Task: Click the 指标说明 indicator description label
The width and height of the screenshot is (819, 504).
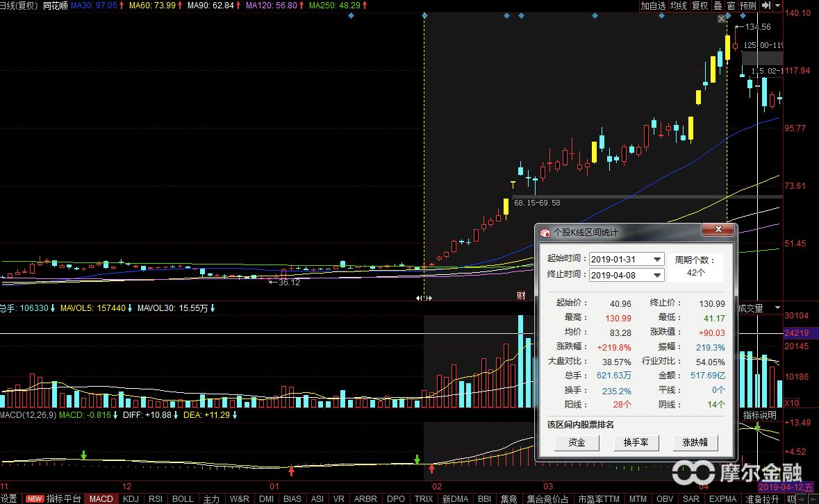Action: 760,415
